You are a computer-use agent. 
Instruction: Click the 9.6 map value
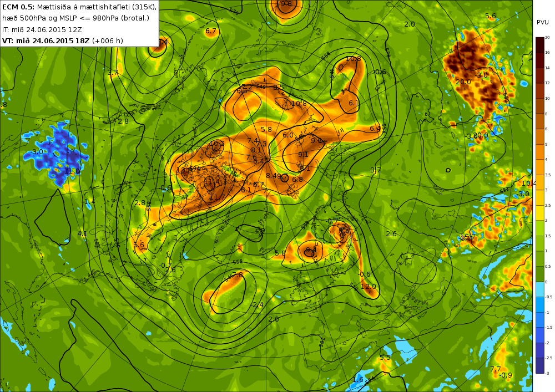(316, 140)
